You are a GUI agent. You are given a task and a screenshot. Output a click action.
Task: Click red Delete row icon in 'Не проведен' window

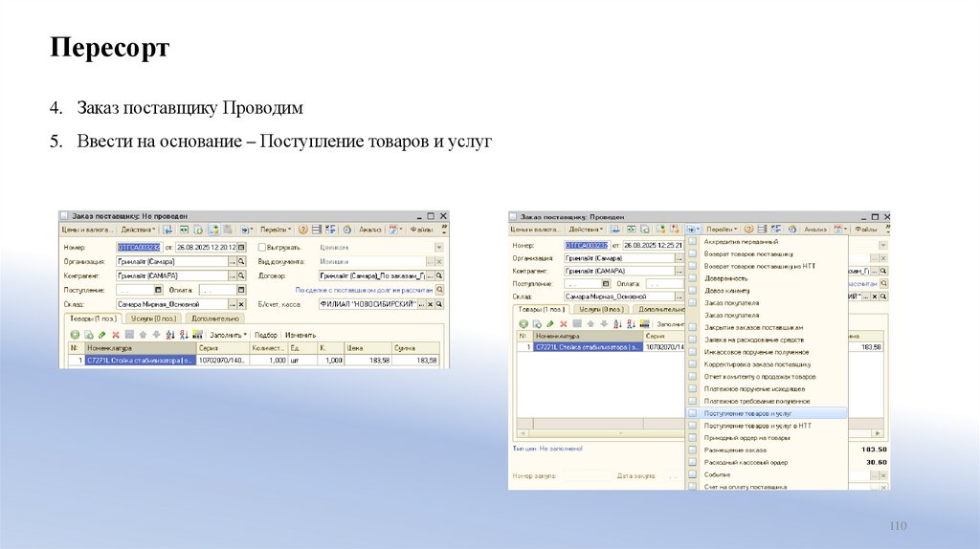[x=116, y=335]
